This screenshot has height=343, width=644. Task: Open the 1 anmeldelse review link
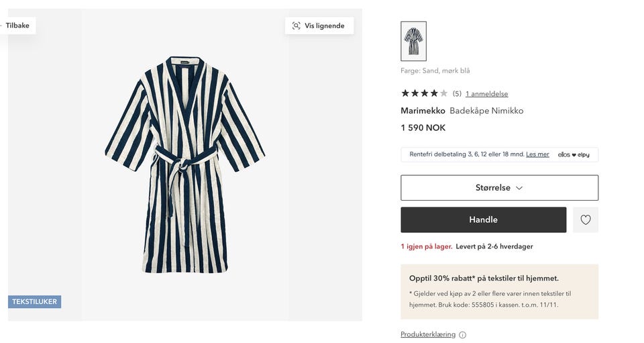486,94
